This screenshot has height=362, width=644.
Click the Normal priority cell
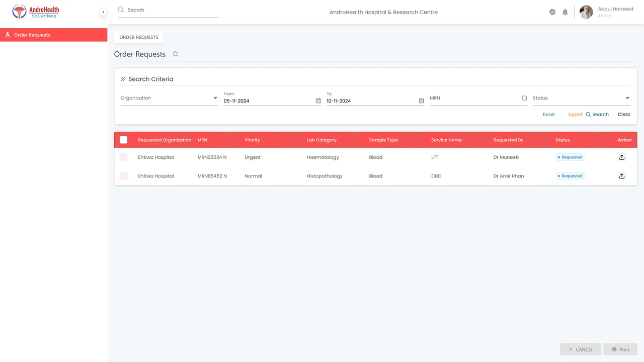[253, 176]
